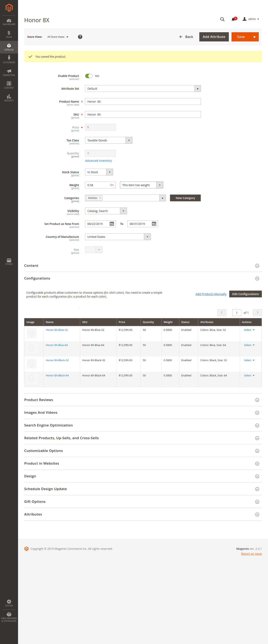268x644 pixels.
Task: Click the Magento logo in sidebar
Action: (x=9, y=8)
